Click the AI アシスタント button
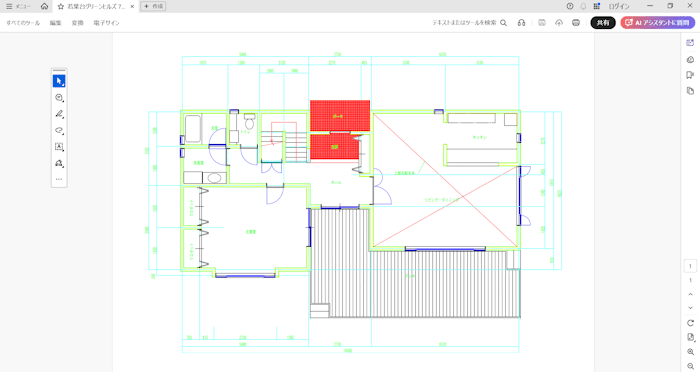The height and width of the screenshot is (372, 700). pos(658,23)
